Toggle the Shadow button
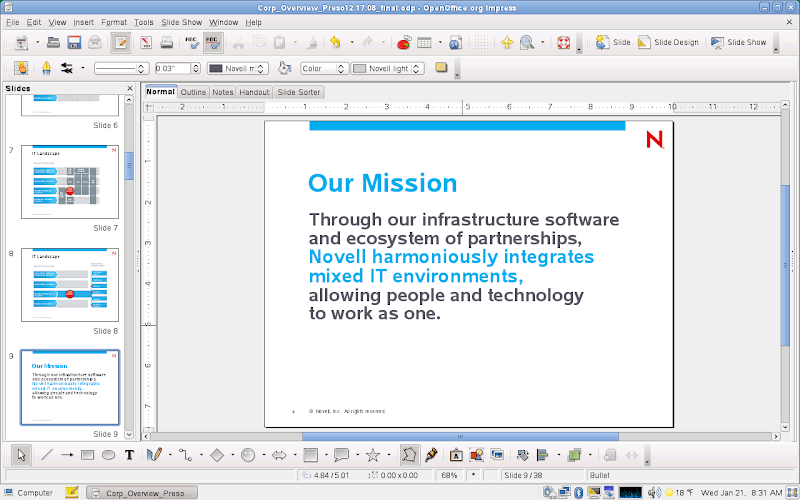This screenshot has height=500, width=800. click(441, 68)
